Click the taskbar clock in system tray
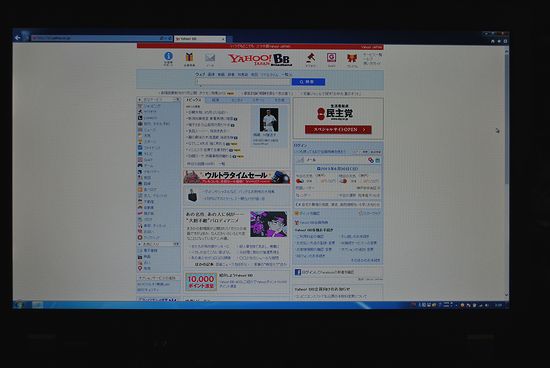550x368 pixels. click(498, 306)
